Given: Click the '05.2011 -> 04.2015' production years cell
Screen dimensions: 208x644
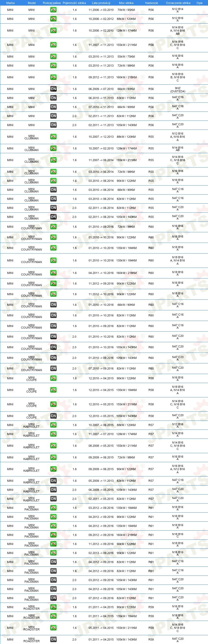Looking at the screenshot, I should click(x=101, y=628).
